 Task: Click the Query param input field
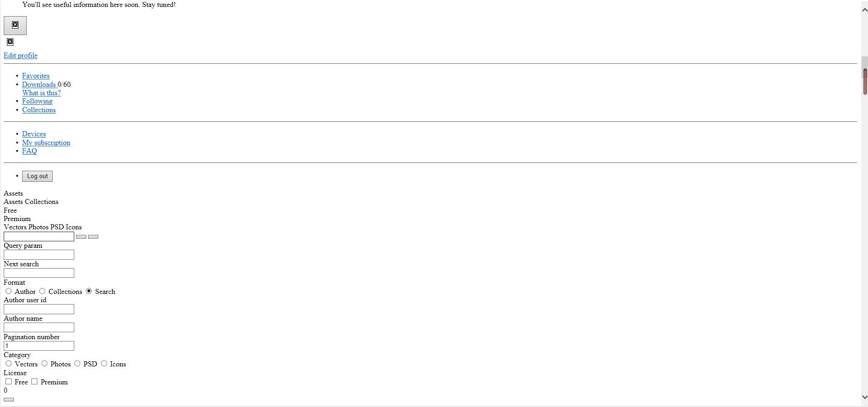39,255
